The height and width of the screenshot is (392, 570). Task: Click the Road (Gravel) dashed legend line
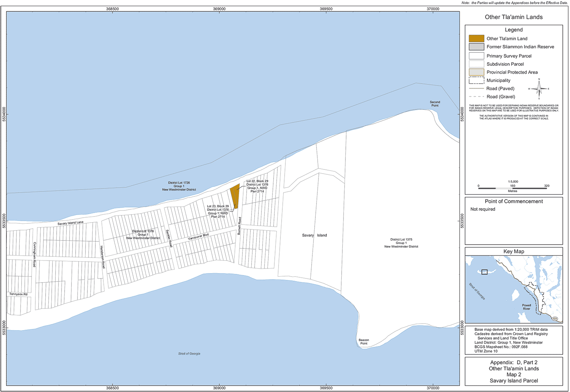click(x=476, y=96)
